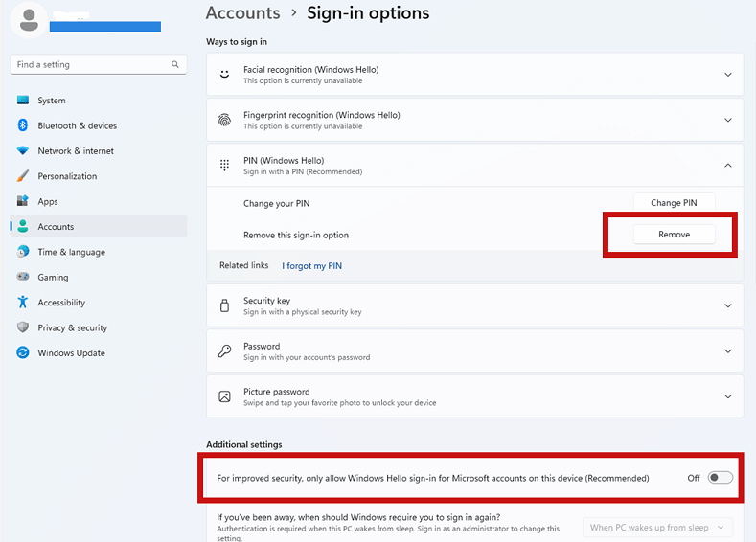Click the System monitor icon
Screen dimensions: 756x542
[x=23, y=100]
